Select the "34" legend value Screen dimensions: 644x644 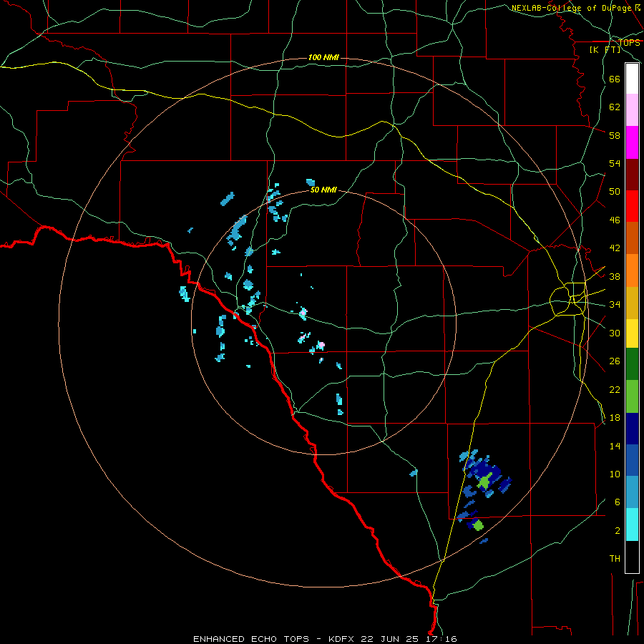pos(615,305)
